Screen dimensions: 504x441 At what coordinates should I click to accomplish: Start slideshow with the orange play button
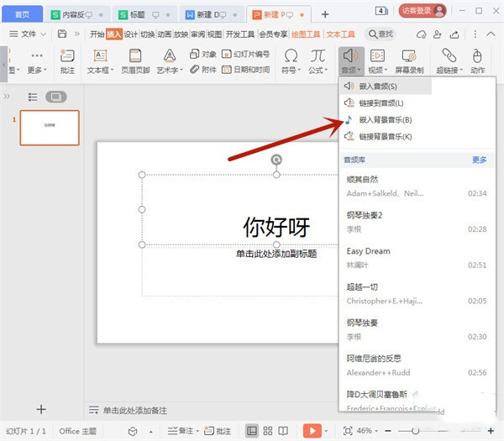click(312, 430)
